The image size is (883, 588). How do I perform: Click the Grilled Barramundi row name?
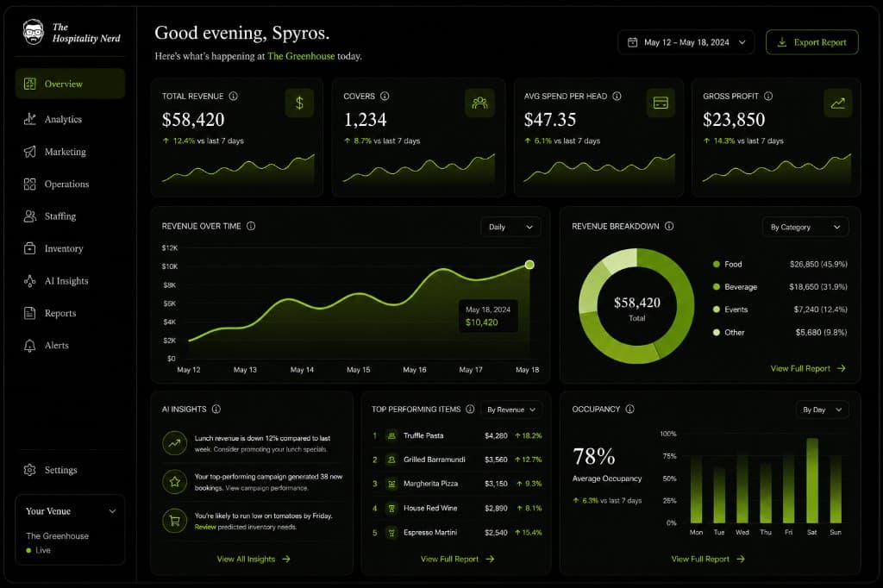pyautogui.click(x=435, y=460)
